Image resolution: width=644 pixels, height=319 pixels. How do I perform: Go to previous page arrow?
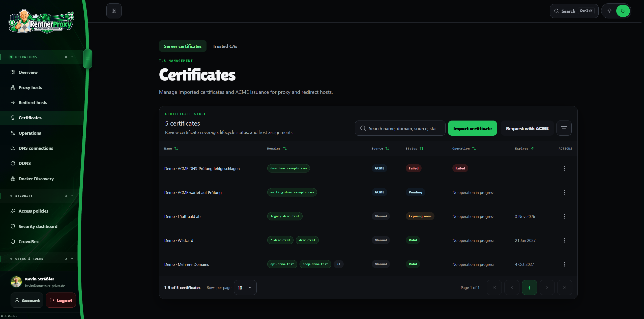(512, 287)
